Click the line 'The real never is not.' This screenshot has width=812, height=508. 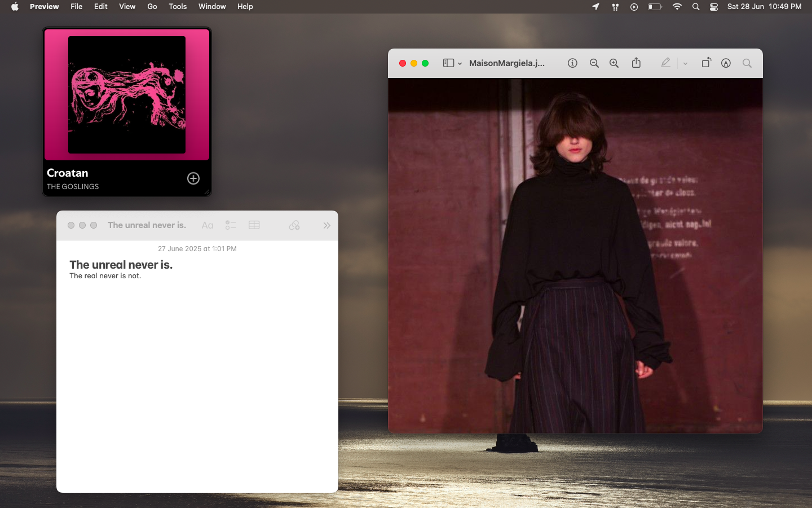(x=105, y=276)
